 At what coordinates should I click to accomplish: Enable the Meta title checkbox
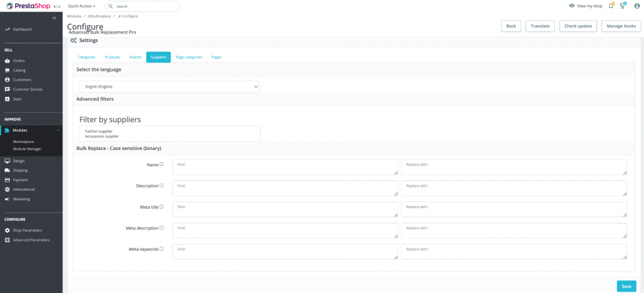click(x=162, y=207)
